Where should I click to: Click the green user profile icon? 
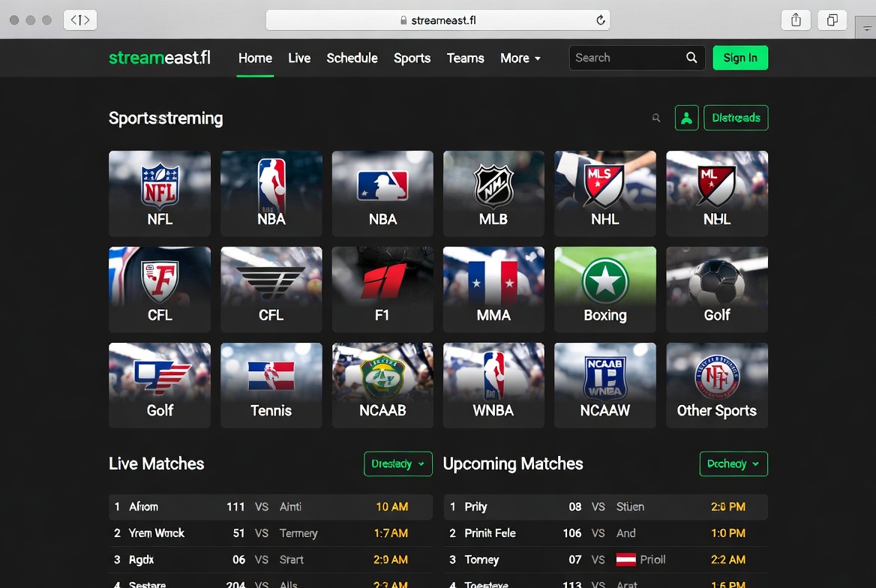(x=686, y=118)
